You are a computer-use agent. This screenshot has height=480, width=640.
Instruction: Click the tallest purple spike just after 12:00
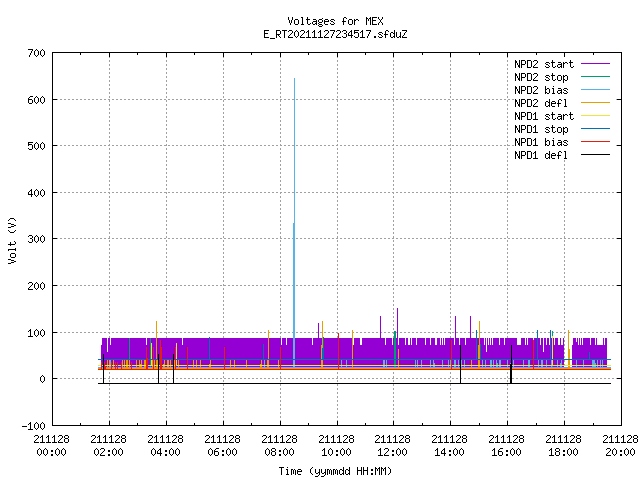(x=398, y=323)
